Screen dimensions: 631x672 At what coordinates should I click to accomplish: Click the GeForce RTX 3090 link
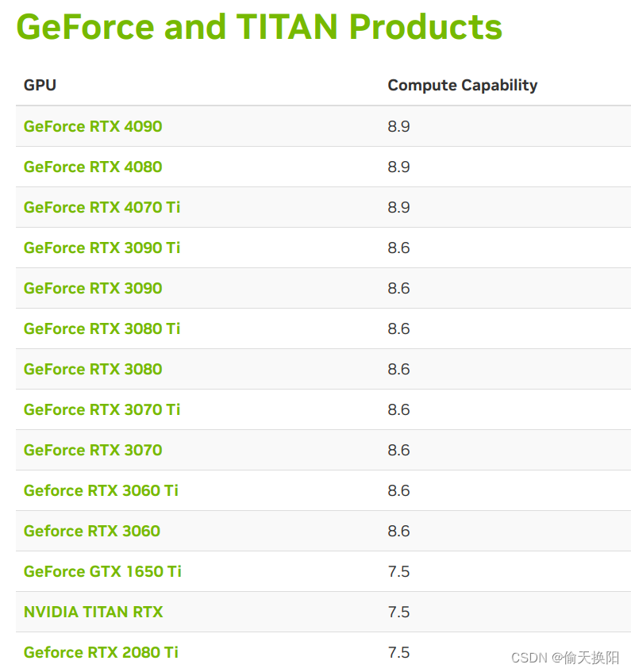click(x=93, y=288)
